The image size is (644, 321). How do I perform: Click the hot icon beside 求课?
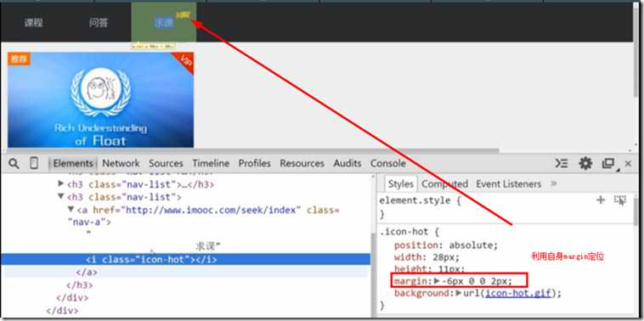click(183, 15)
